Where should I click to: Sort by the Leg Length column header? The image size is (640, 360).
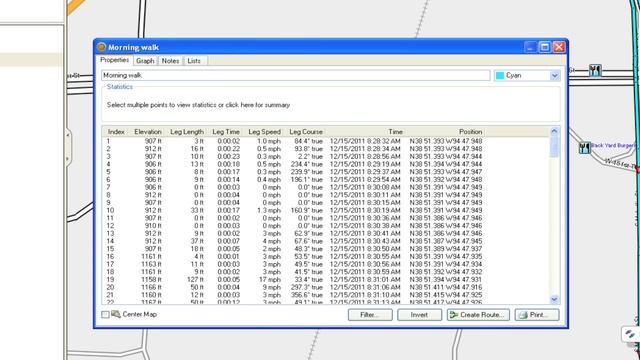pos(187,132)
